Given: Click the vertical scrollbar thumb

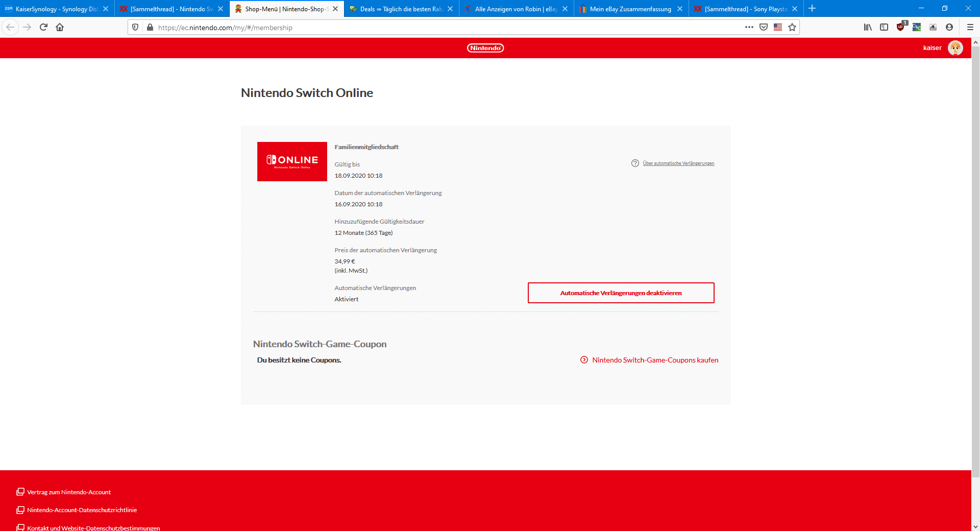Looking at the screenshot, I should point(975,261).
